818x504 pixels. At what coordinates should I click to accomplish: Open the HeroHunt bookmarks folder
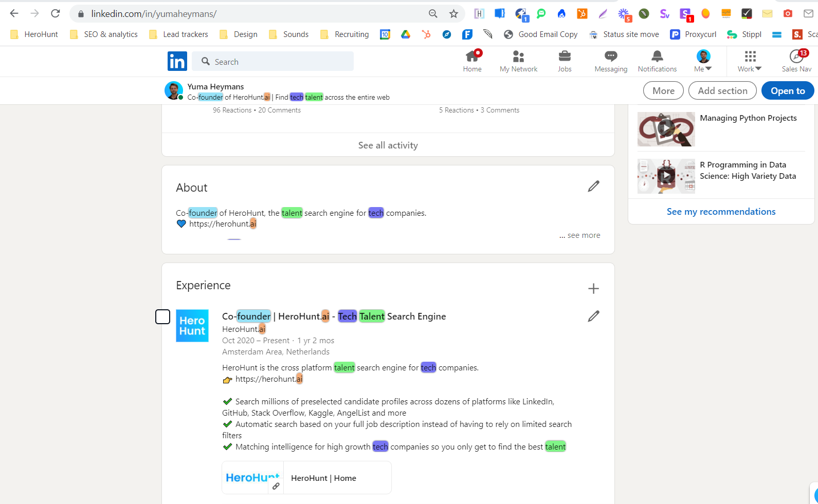[34, 34]
